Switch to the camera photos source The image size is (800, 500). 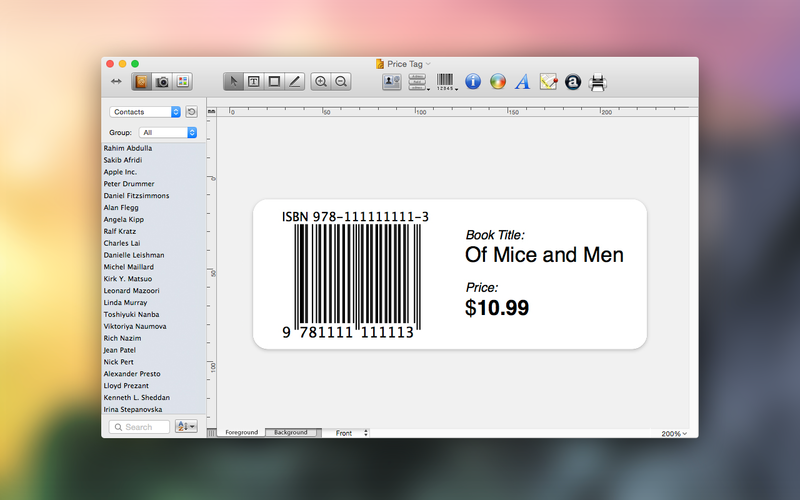(x=162, y=82)
